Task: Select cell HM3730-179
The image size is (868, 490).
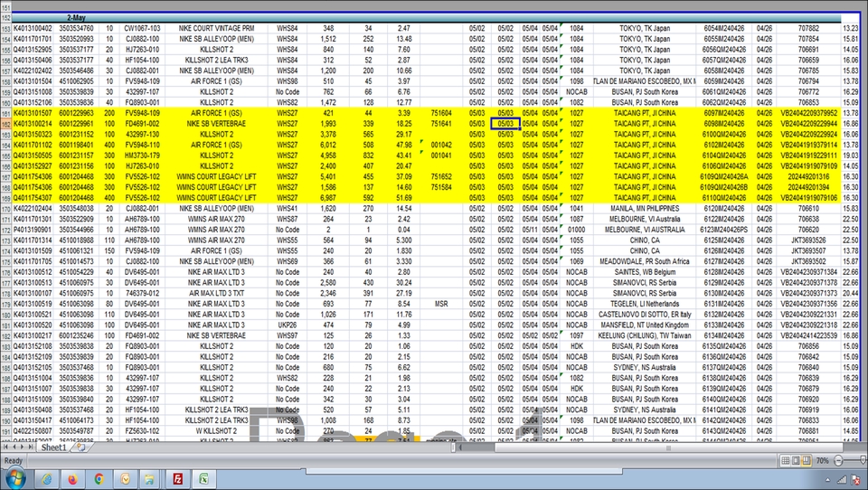Action: pyautogui.click(x=142, y=155)
